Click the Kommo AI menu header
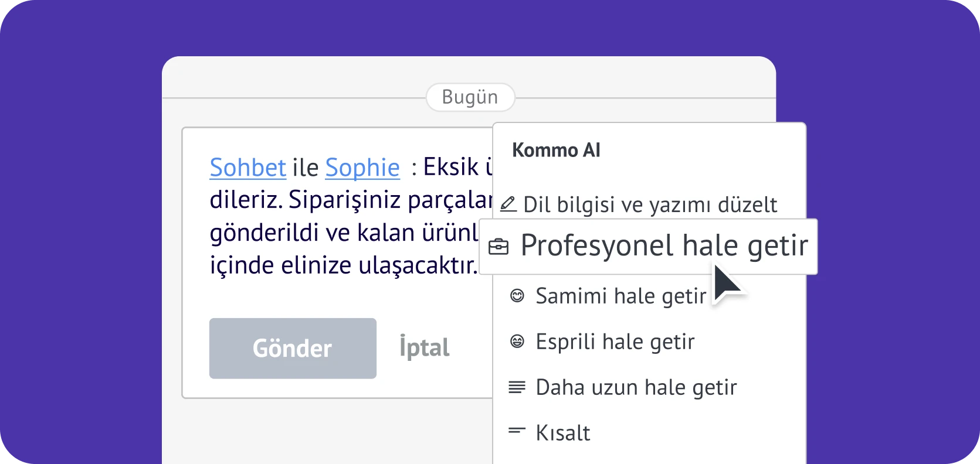Viewport: 980px width, 464px height. tap(556, 150)
